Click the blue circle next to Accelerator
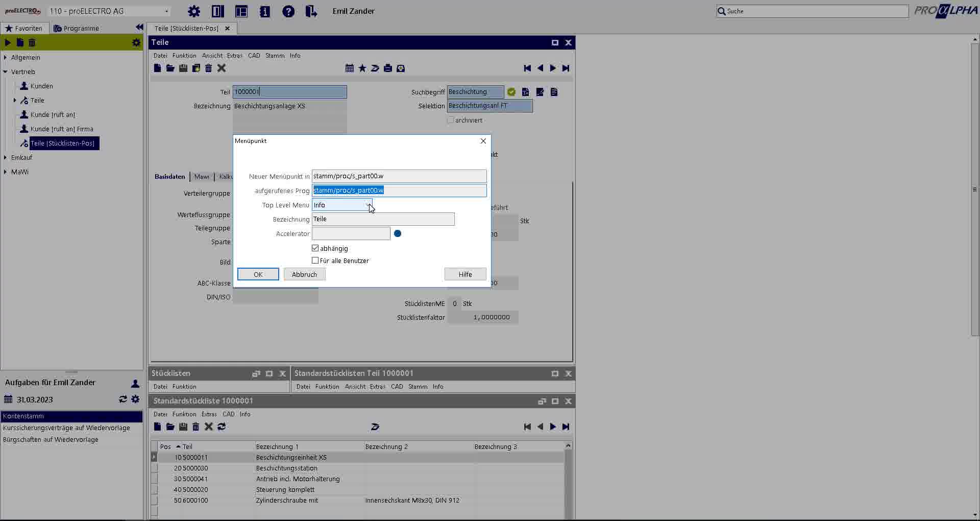The height and width of the screenshot is (521, 980). [398, 233]
